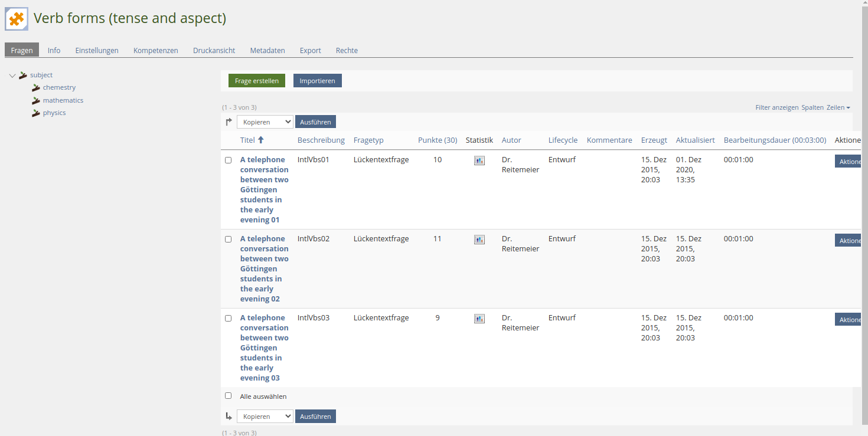This screenshot has width=868, height=436.
Task: Check the box for telephone conversation 02
Action: tap(229, 240)
